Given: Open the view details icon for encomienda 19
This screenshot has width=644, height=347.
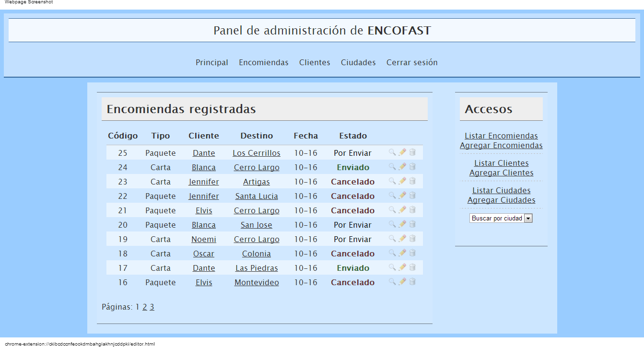Looking at the screenshot, I should tap(391, 238).
